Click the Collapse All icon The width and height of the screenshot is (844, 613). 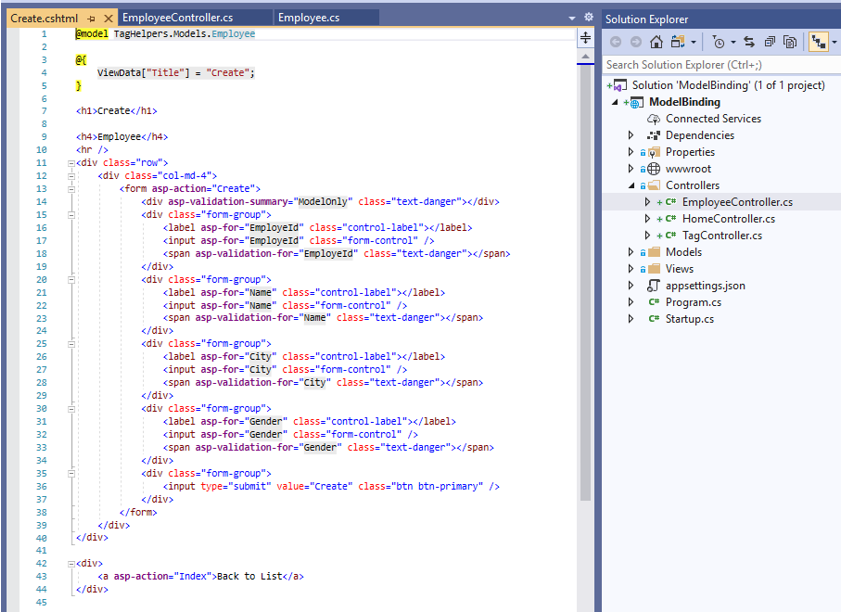(770, 42)
